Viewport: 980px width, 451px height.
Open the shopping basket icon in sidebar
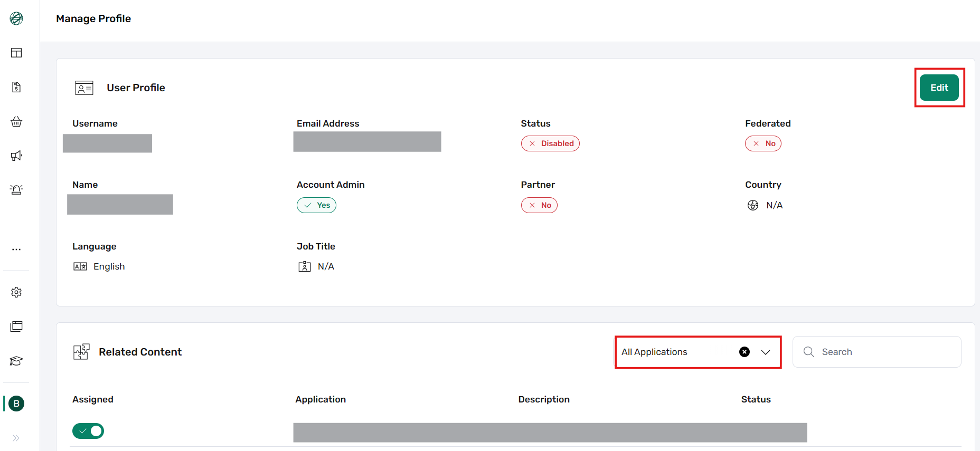coord(16,121)
